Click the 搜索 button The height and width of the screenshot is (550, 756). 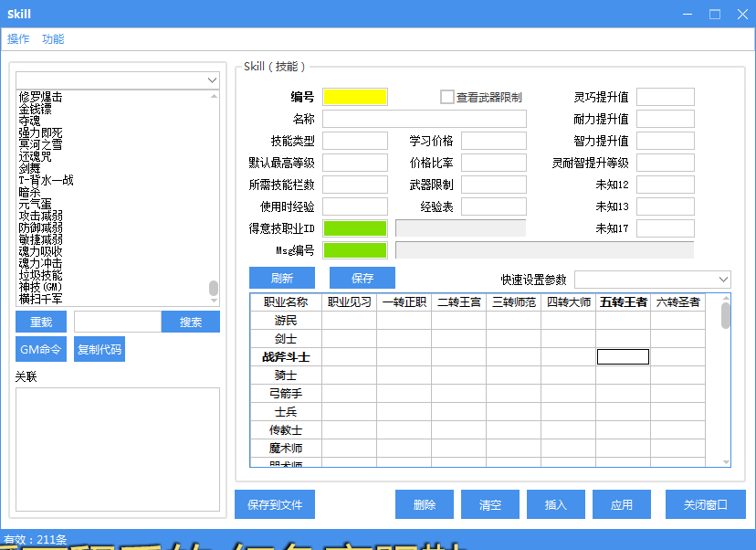(191, 322)
